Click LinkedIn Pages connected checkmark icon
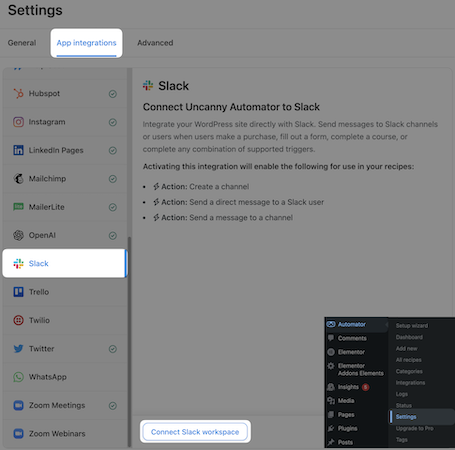Viewport: 455px width, 450px height. coord(113,150)
